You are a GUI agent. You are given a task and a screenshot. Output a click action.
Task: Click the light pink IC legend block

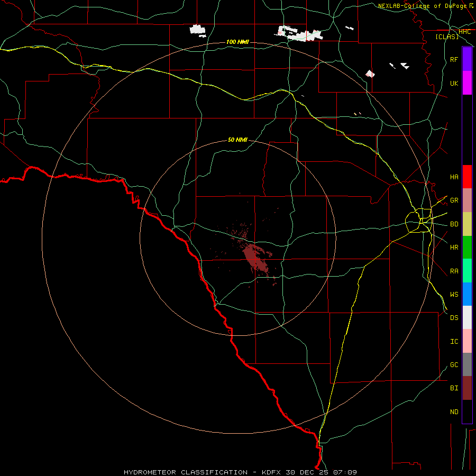(x=467, y=341)
